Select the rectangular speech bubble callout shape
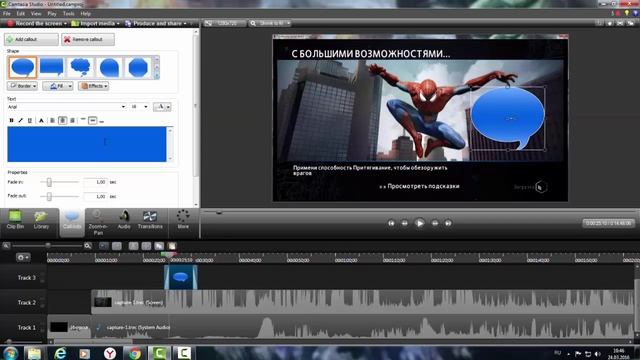 [51, 67]
